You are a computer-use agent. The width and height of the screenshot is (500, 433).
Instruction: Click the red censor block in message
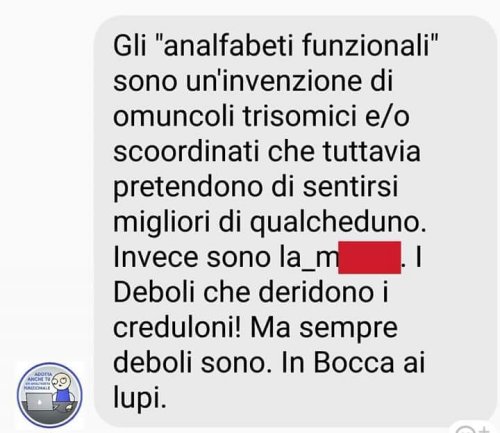[x=369, y=258]
